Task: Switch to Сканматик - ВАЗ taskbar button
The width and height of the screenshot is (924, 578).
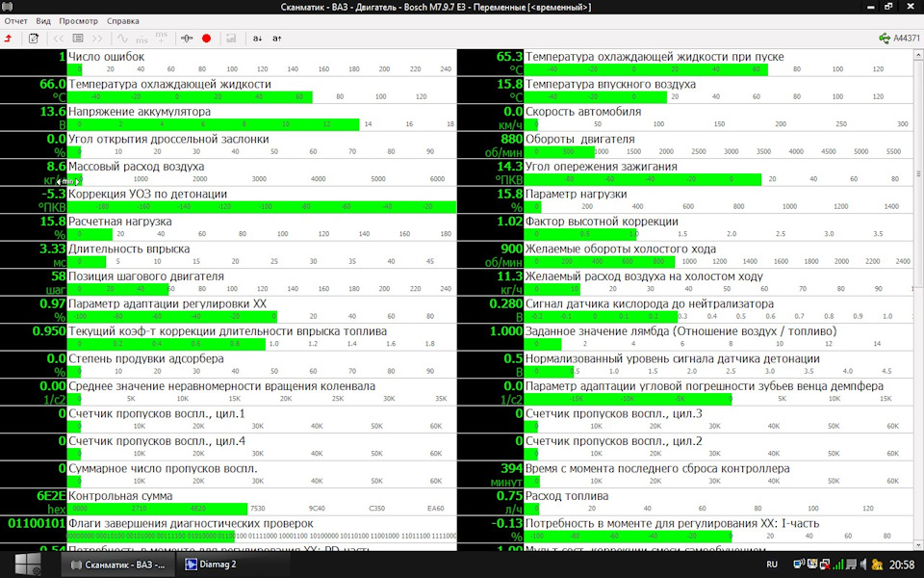Action: (117, 565)
